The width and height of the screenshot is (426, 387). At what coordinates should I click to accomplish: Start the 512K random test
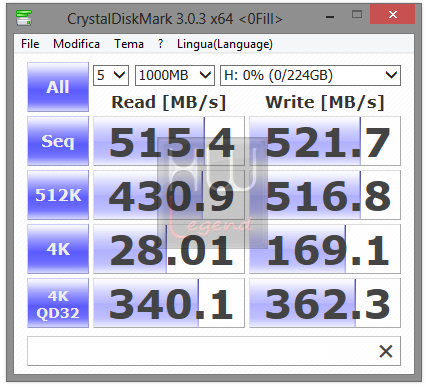(58, 195)
